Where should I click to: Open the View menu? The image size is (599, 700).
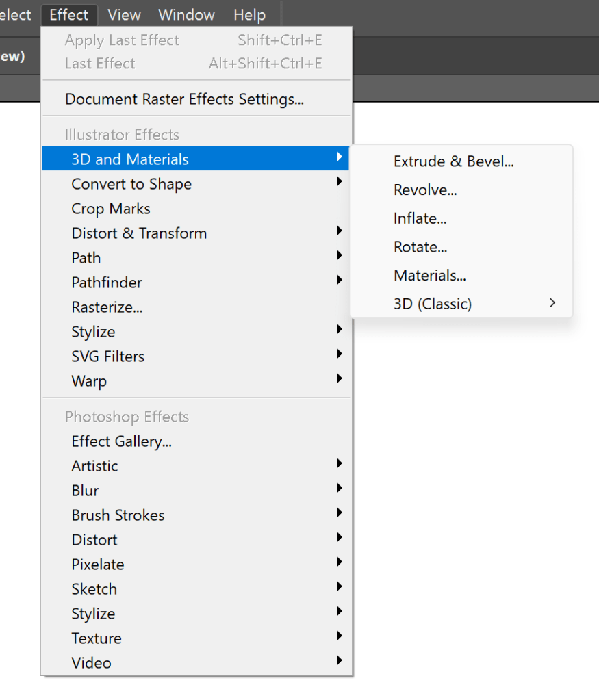(124, 14)
